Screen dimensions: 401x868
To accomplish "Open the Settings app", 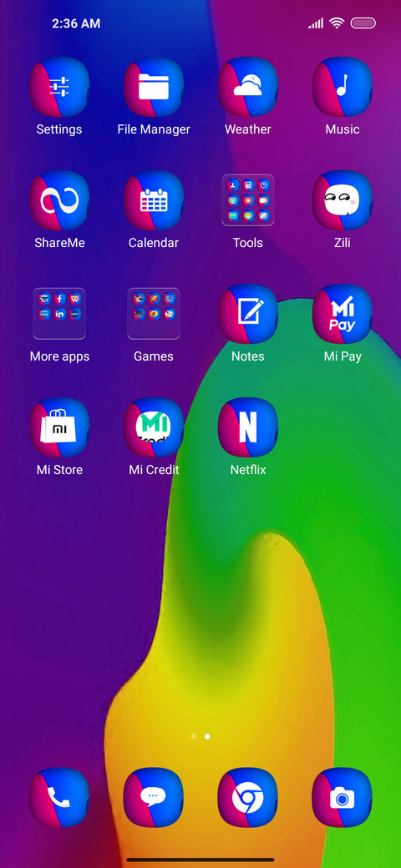I will click(x=59, y=87).
